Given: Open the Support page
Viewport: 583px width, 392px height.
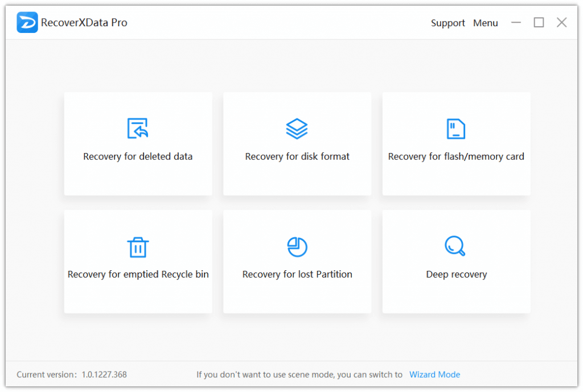Looking at the screenshot, I should [447, 23].
